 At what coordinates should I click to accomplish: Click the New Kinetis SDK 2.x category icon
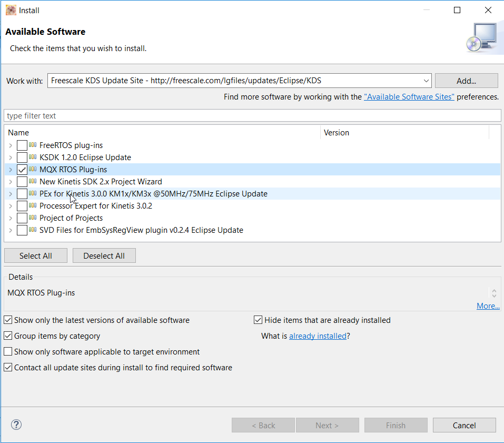pos(33,182)
